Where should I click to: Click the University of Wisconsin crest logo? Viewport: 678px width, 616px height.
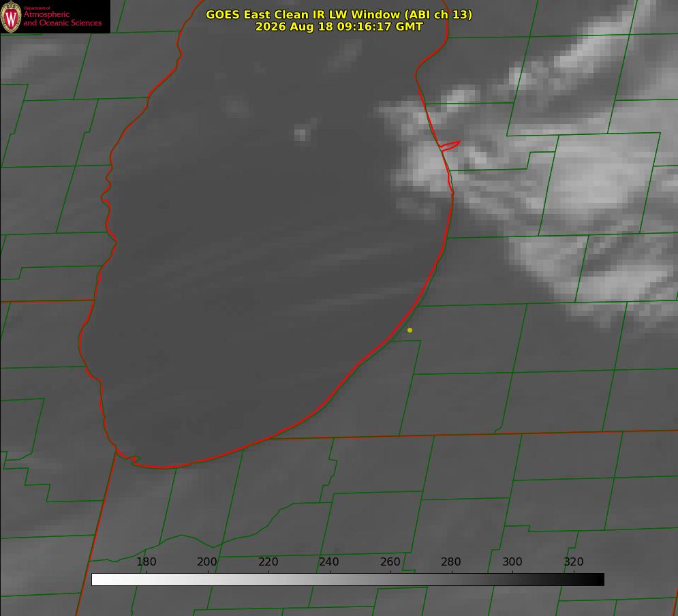(x=11, y=16)
